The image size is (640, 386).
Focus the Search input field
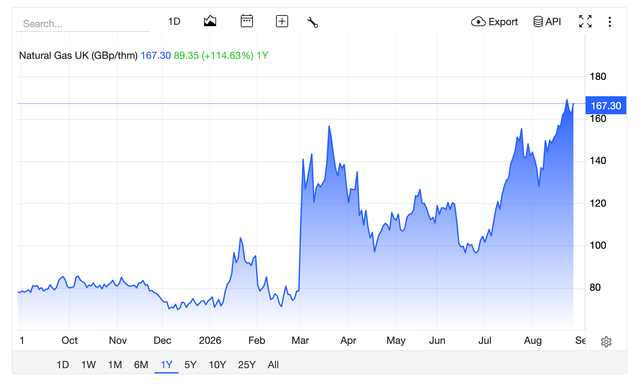pos(83,24)
